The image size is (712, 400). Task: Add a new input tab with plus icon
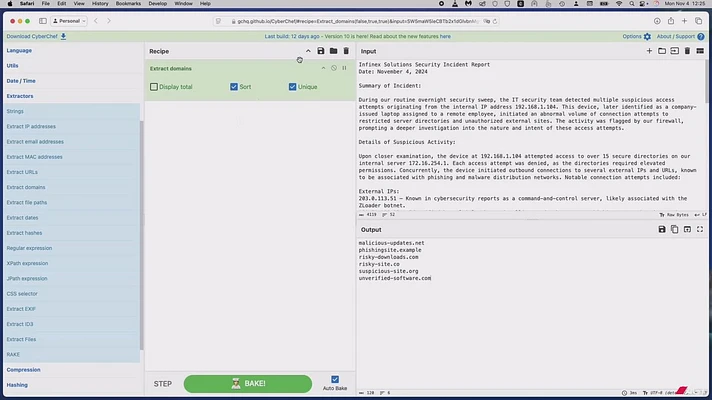[649, 51]
